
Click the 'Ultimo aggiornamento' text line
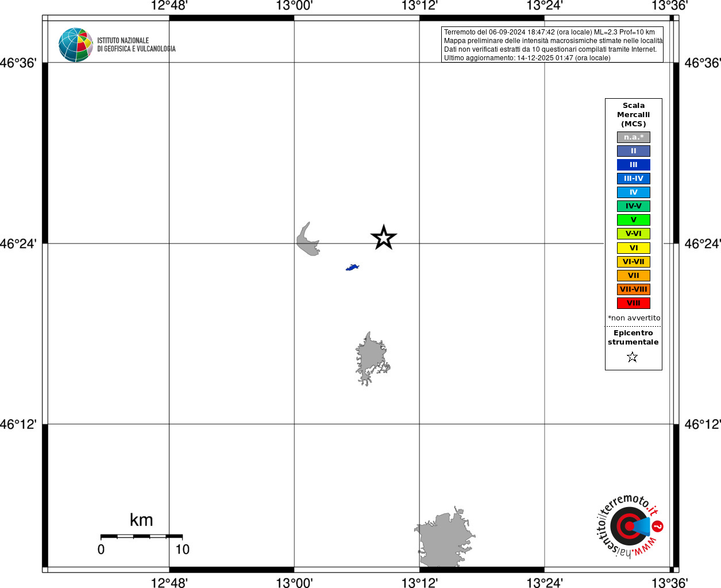click(x=527, y=58)
